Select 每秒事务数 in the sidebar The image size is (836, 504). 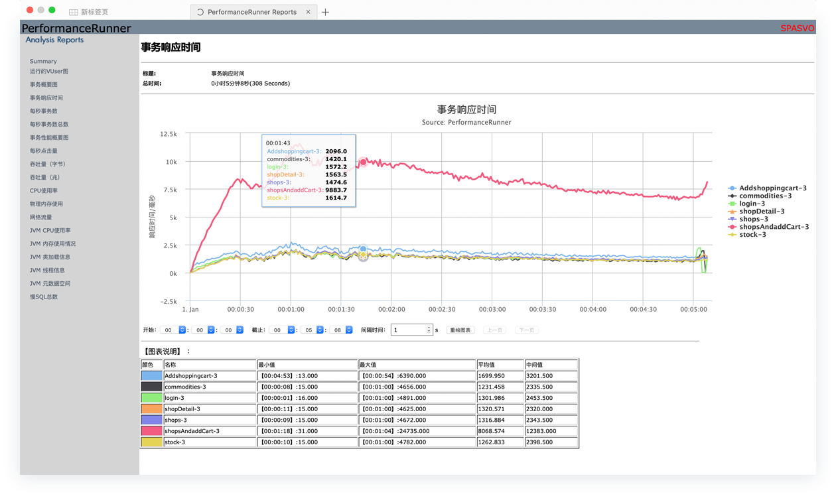(x=43, y=111)
